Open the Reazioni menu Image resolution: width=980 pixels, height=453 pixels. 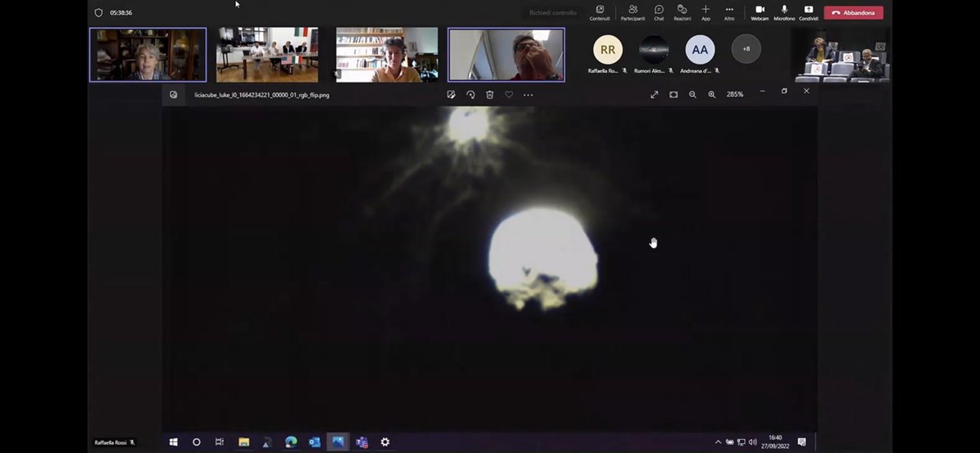[x=682, y=12]
